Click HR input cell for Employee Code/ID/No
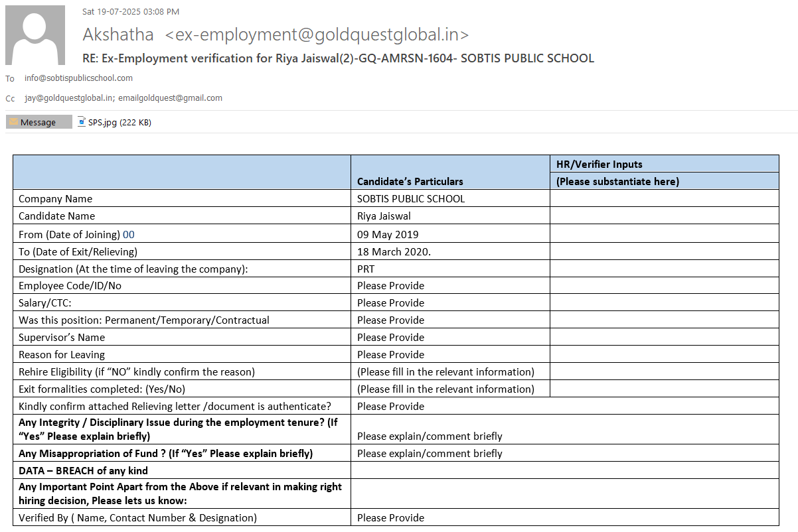This screenshot has width=798, height=532. pos(663,285)
